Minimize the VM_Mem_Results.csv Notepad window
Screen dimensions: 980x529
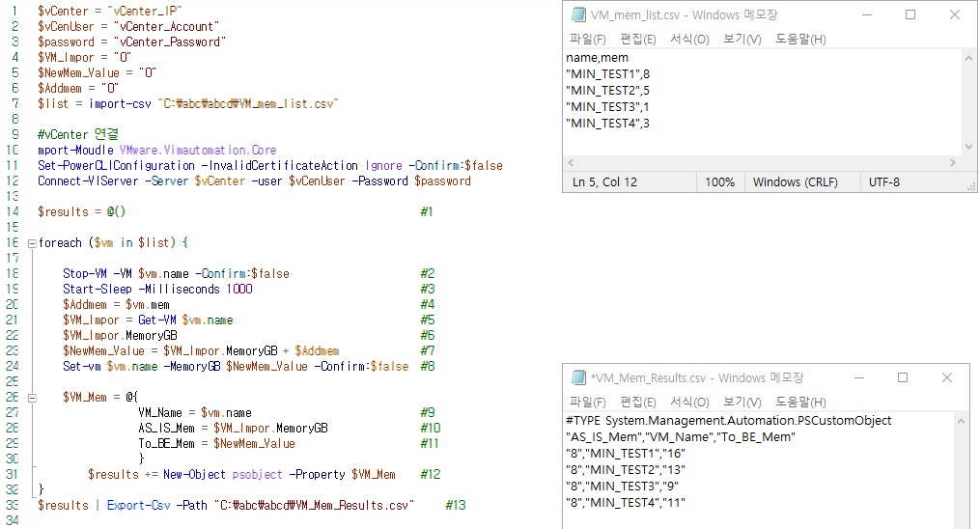pos(859,377)
